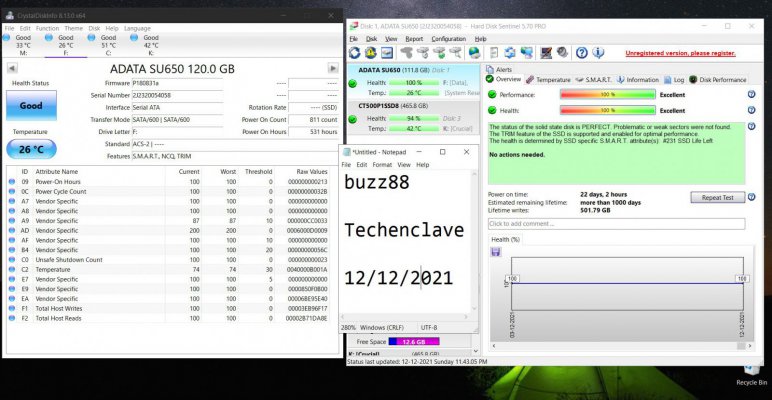Click graph horizontal scrollbar right arrow
772x400 pixels.
tap(750, 346)
